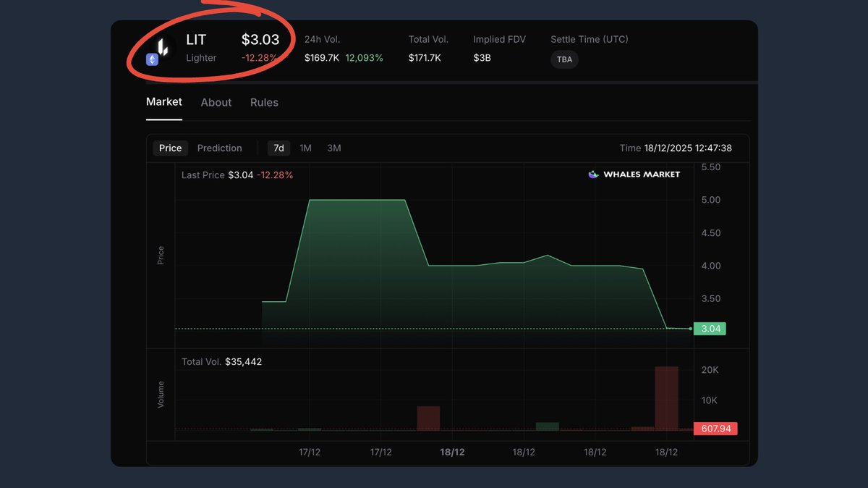The width and height of the screenshot is (868, 488).
Task: Click the TBA settle time badge
Action: [x=565, y=59]
